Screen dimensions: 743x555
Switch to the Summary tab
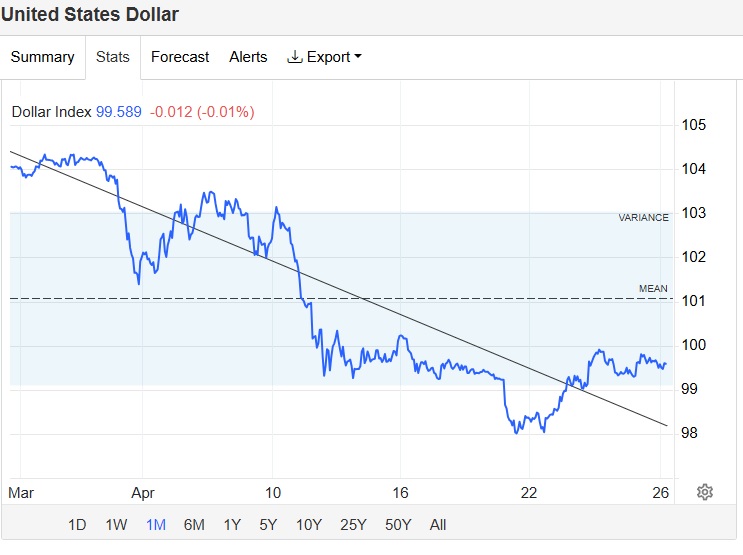[x=42, y=57]
